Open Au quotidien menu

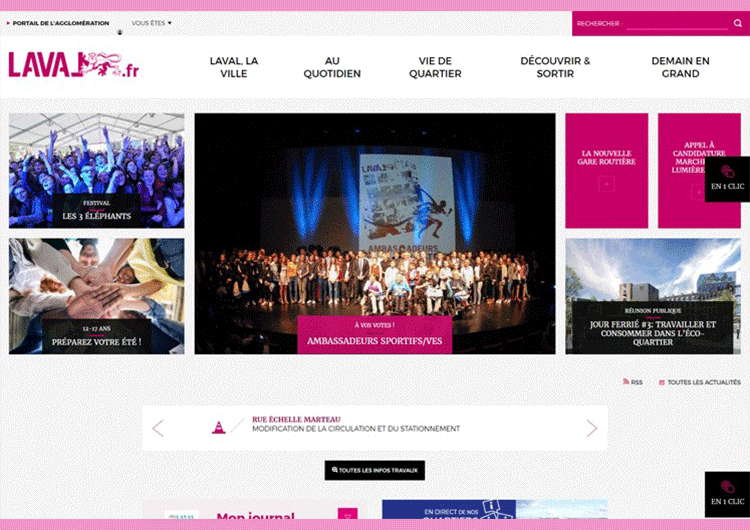(x=332, y=67)
